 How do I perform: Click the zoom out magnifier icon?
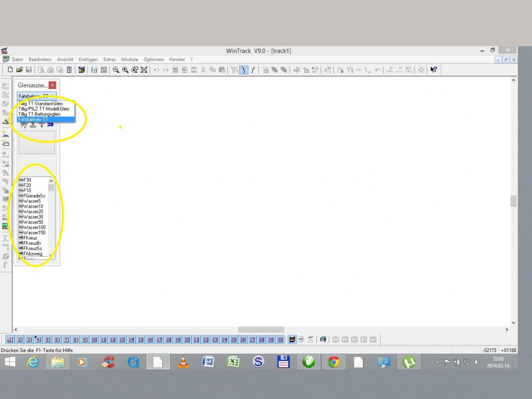click(x=116, y=70)
